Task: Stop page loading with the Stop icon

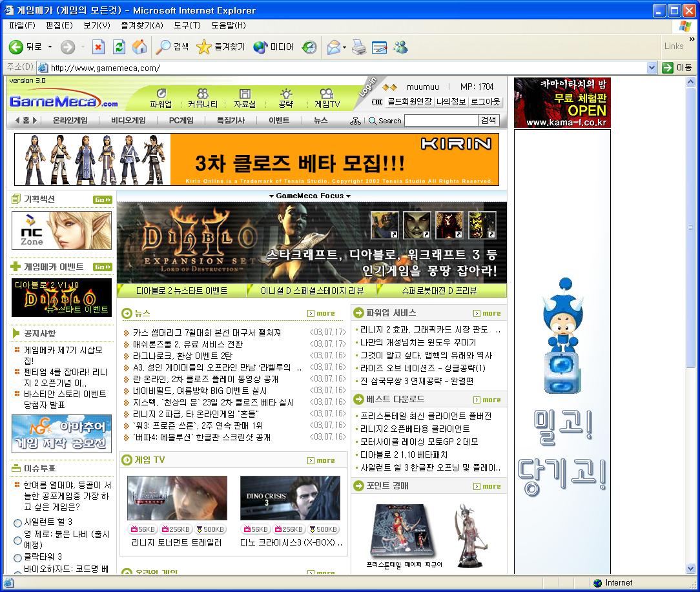Action: 98,46
